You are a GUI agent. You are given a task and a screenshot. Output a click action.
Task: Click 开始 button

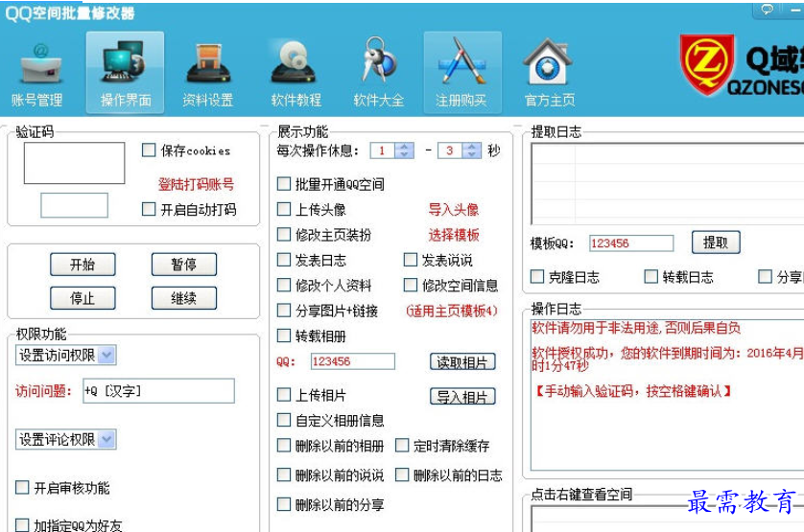[x=83, y=265]
